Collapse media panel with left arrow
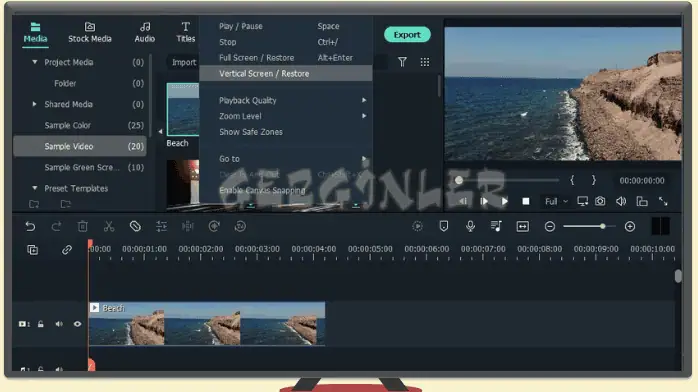Image resolution: width=698 pixels, height=392 pixels. point(160,131)
